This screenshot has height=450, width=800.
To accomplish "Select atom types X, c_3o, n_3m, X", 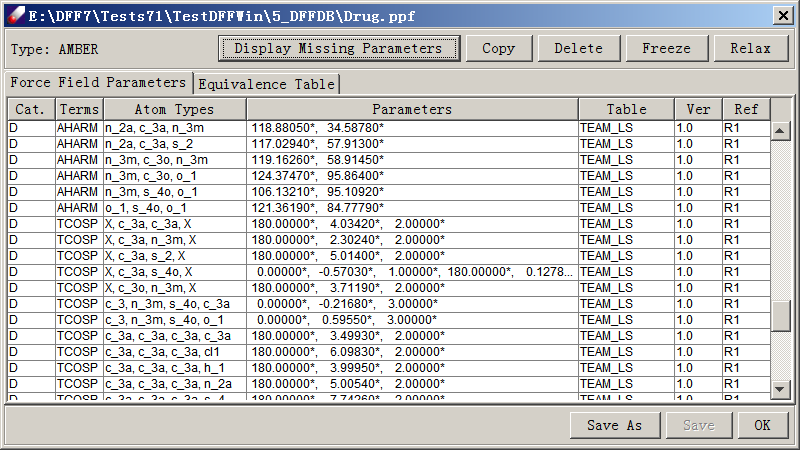I will [175, 288].
